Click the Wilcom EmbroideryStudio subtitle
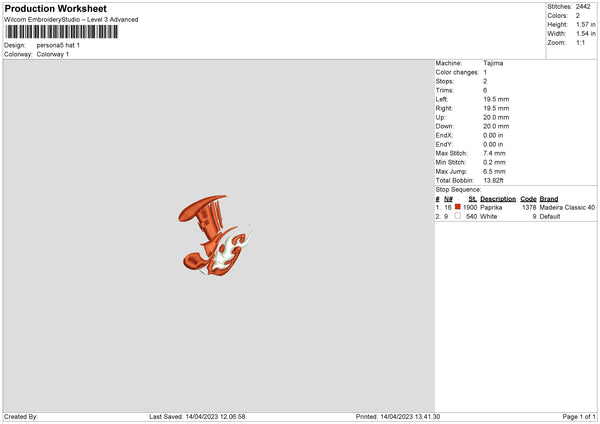The height and width of the screenshot is (424, 600). click(x=71, y=20)
